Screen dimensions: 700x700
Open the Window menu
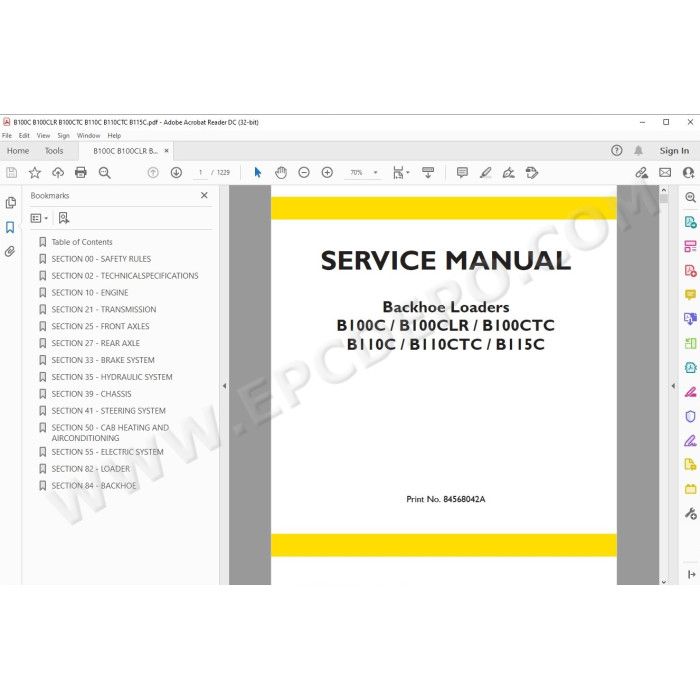tap(88, 135)
